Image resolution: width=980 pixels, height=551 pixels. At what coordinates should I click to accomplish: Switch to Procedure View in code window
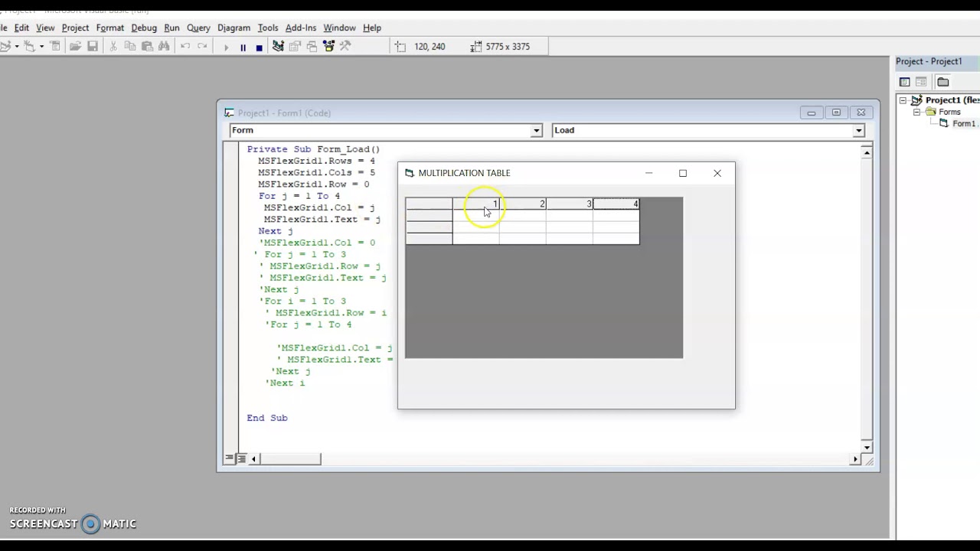point(229,458)
